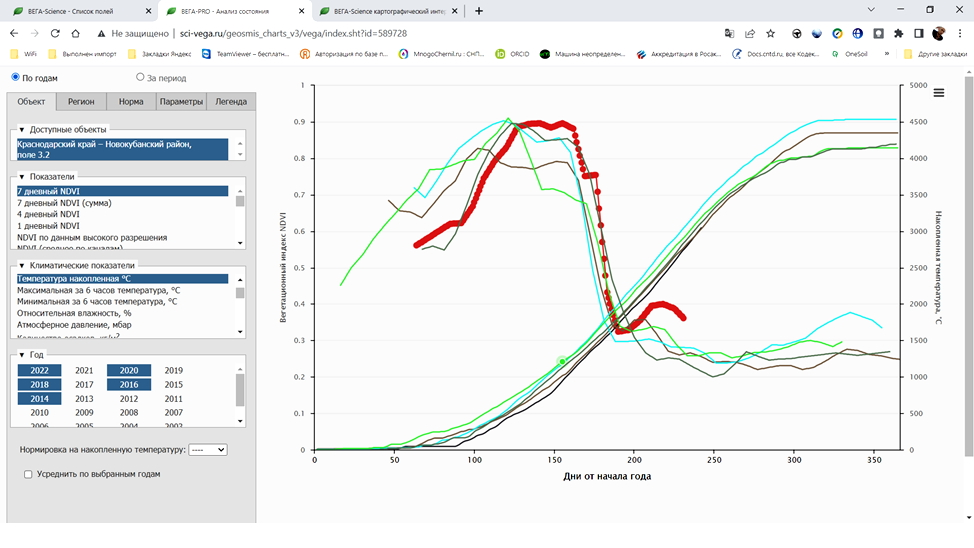Click the steering wheel extension icon
The height and width of the screenshot is (548, 974).
click(x=796, y=34)
